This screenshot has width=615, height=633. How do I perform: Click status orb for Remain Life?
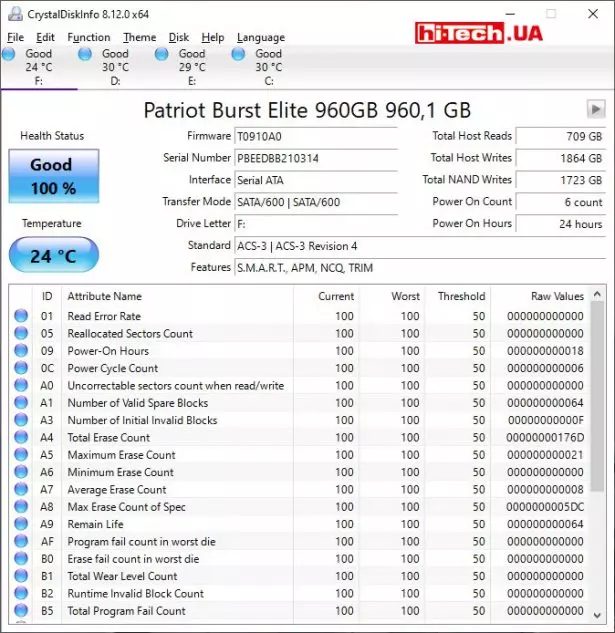[21, 524]
